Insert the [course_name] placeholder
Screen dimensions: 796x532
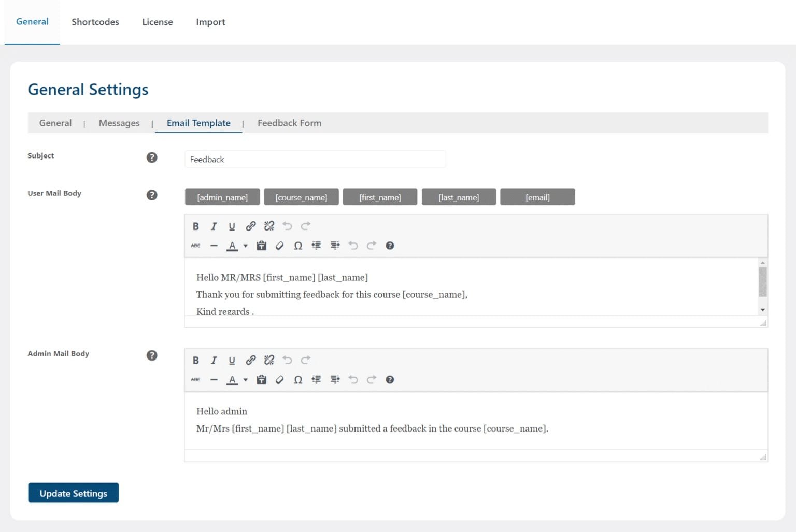(301, 197)
